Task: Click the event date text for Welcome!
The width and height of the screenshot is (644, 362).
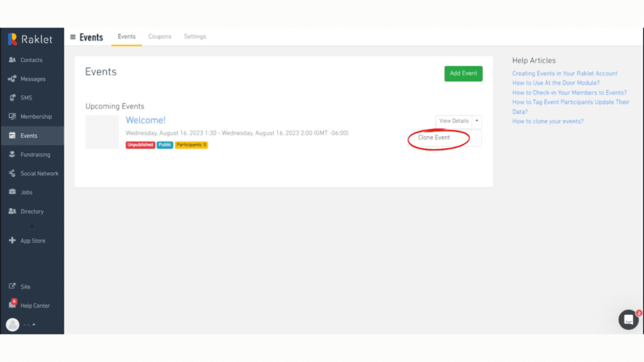Action: [x=237, y=133]
